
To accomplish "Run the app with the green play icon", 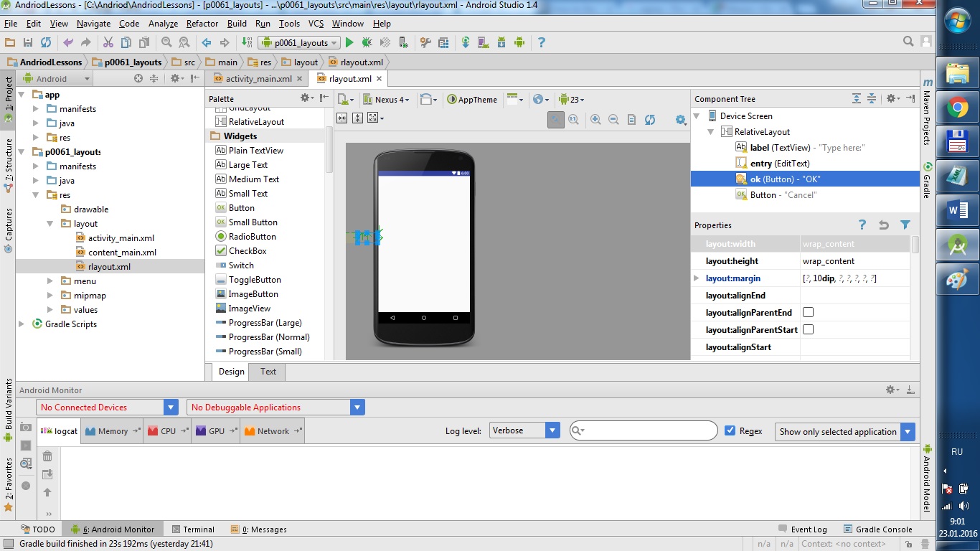I will pyautogui.click(x=350, y=43).
